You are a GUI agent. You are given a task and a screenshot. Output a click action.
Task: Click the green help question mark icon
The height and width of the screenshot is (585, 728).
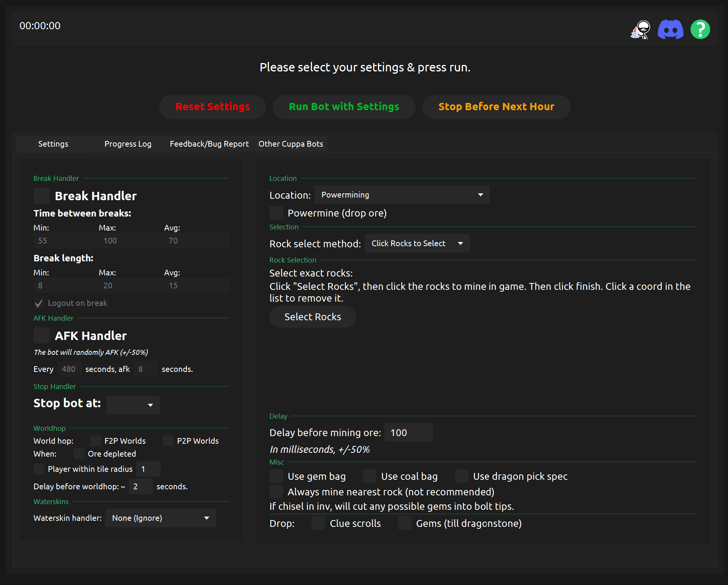tap(700, 30)
